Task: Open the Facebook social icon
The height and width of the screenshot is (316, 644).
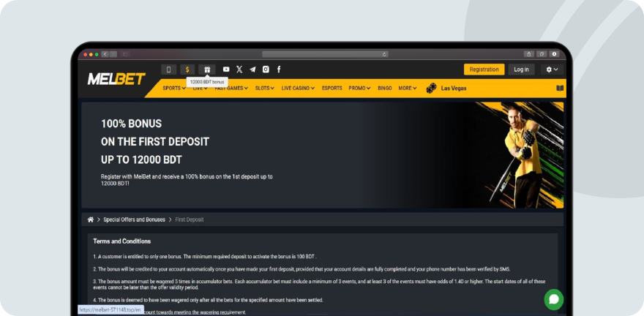Action: 279,69
